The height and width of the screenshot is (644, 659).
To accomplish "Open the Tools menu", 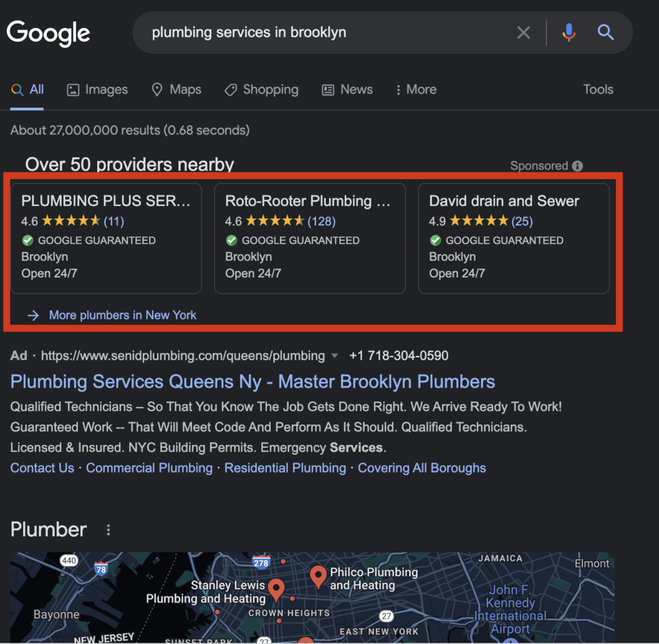I will pyautogui.click(x=598, y=89).
